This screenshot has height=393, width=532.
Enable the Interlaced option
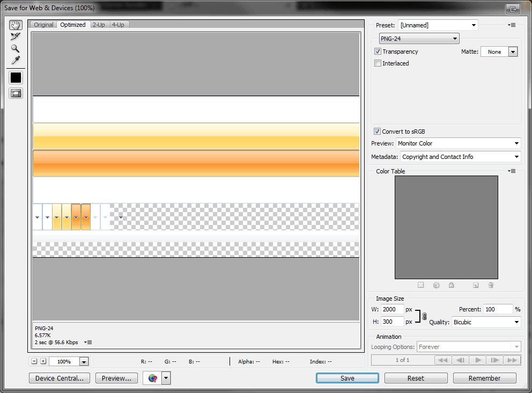(378, 63)
